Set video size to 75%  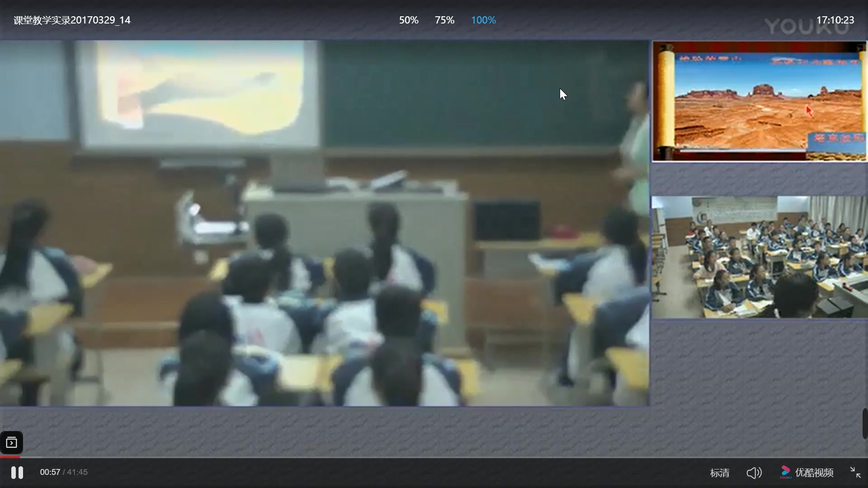444,20
